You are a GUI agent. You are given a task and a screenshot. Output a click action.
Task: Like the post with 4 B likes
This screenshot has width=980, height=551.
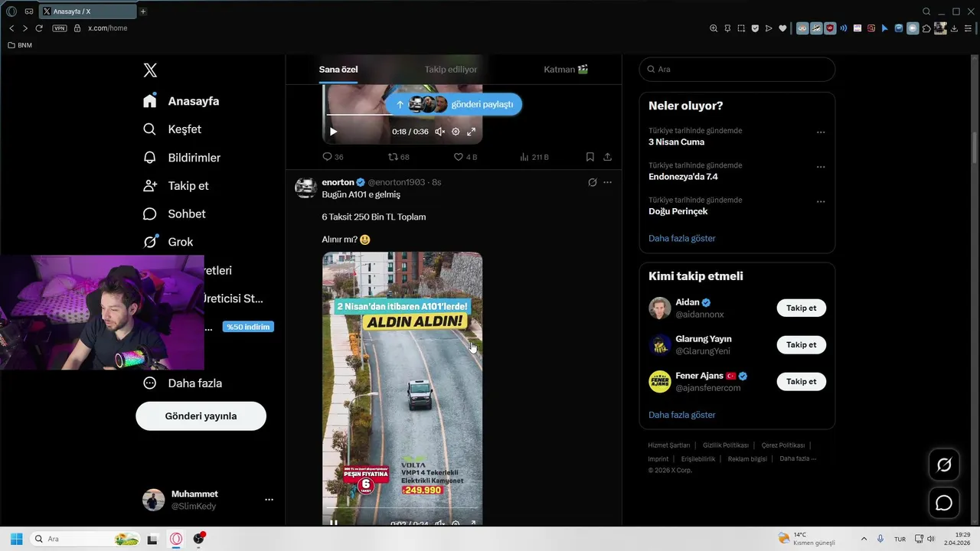pos(465,157)
